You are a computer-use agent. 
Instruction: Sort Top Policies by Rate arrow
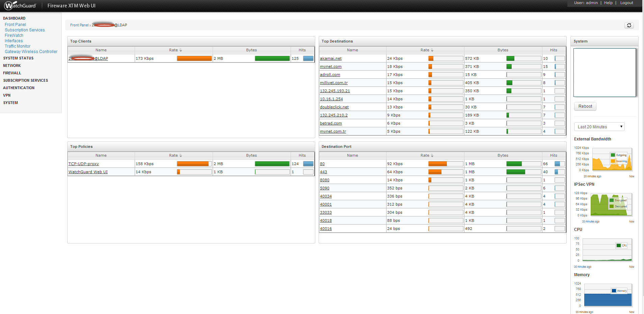click(x=181, y=156)
